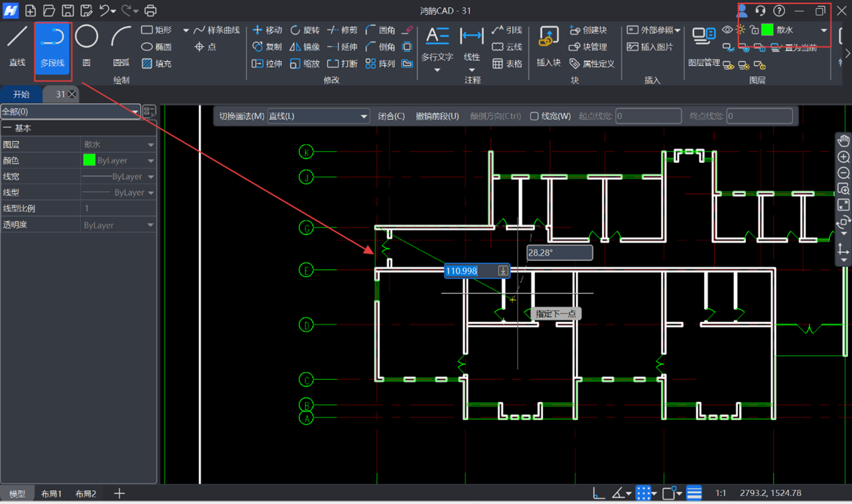This screenshot has height=504, width=852.
Task: Click the 插入块 insert block icon
Action: point(549,44)
